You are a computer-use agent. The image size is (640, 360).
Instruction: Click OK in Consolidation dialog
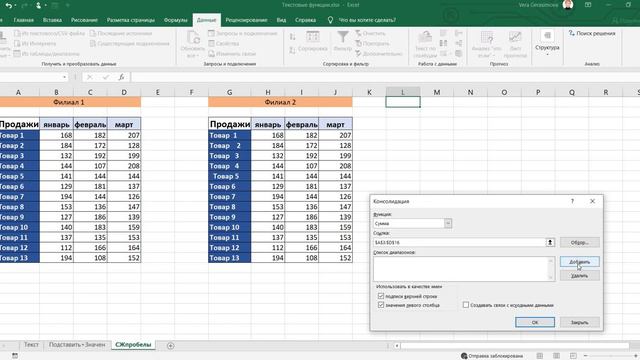click(x=535, y=322)
